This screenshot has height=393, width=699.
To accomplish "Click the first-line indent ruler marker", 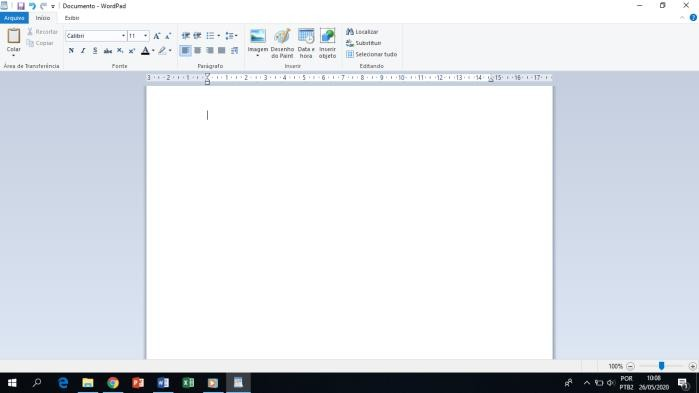I will pyautogui.click(x=207, y=76).
